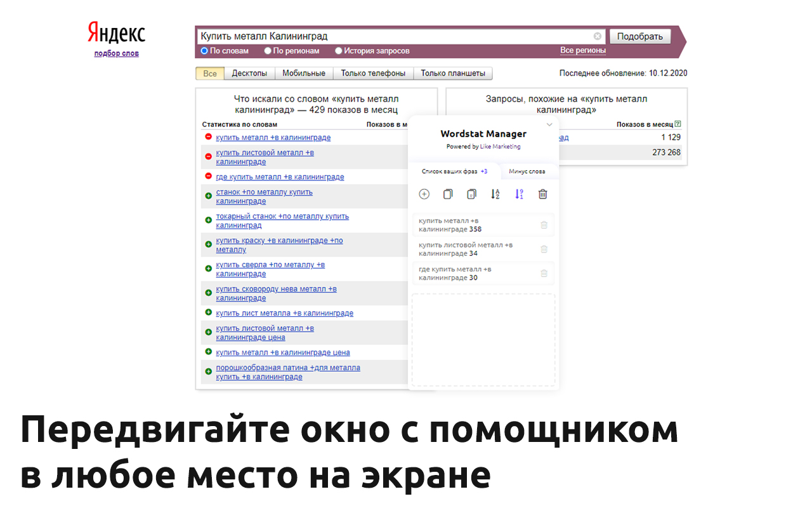Open link 'купить сверла +по металлу +в калининграде'
Viewport: 812px width, 508px height.
270,269
